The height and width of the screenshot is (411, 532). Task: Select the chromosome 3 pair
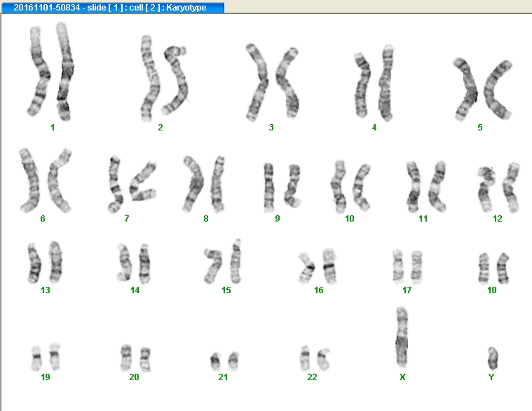click(x=273, y=83)
